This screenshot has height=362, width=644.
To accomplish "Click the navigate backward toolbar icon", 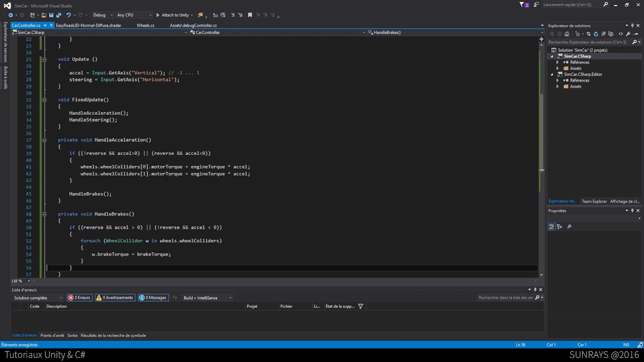I will pyautogui.click(x=11, y=15).
